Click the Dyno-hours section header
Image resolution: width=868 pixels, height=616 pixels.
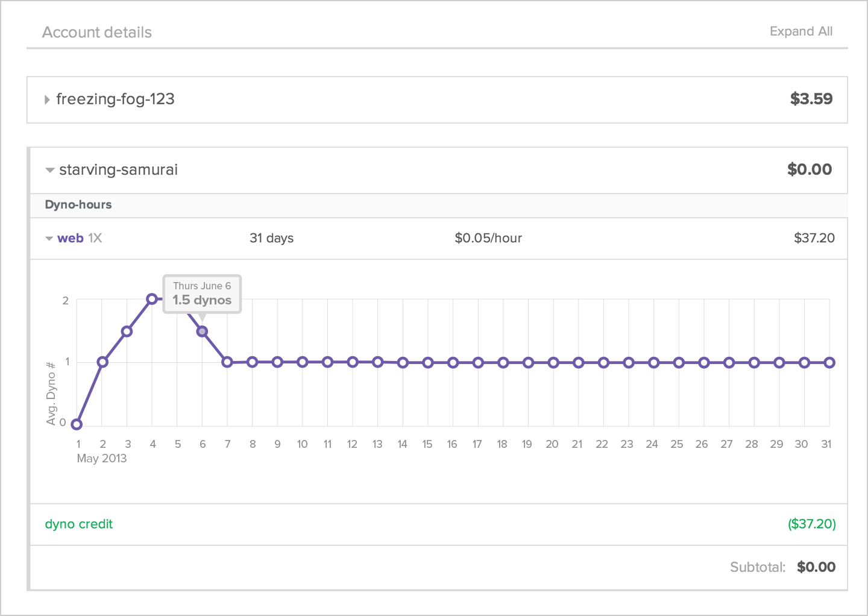[78, 205]
